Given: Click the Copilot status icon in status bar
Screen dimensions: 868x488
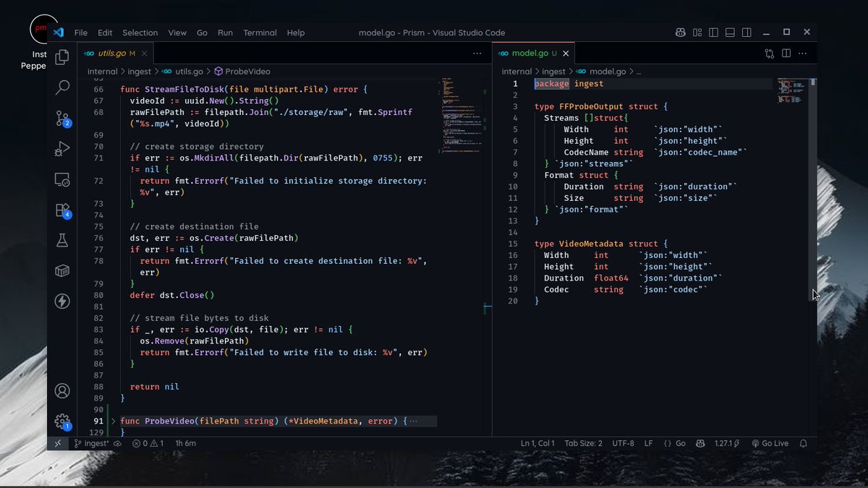Looking at the screenshot, I should pyautogui.click(x=700, y=443).
